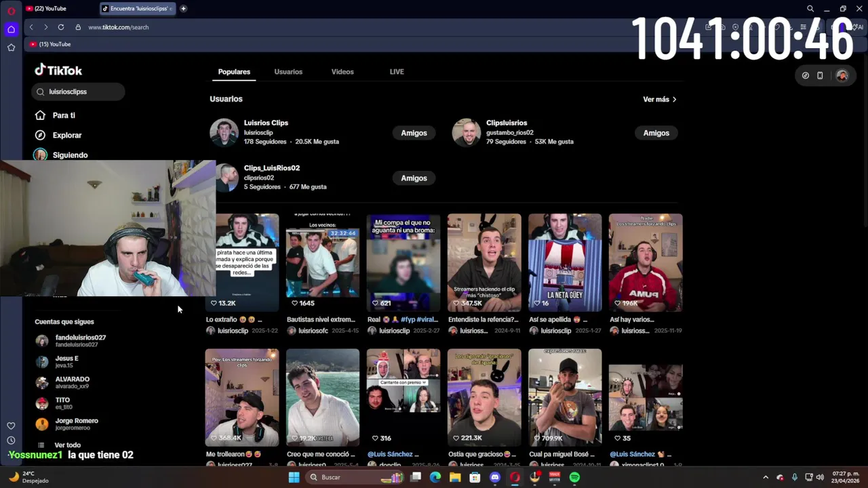Click Amigos button for Clips_LuisRios02
868x488 pixels.
coord(414,178)
